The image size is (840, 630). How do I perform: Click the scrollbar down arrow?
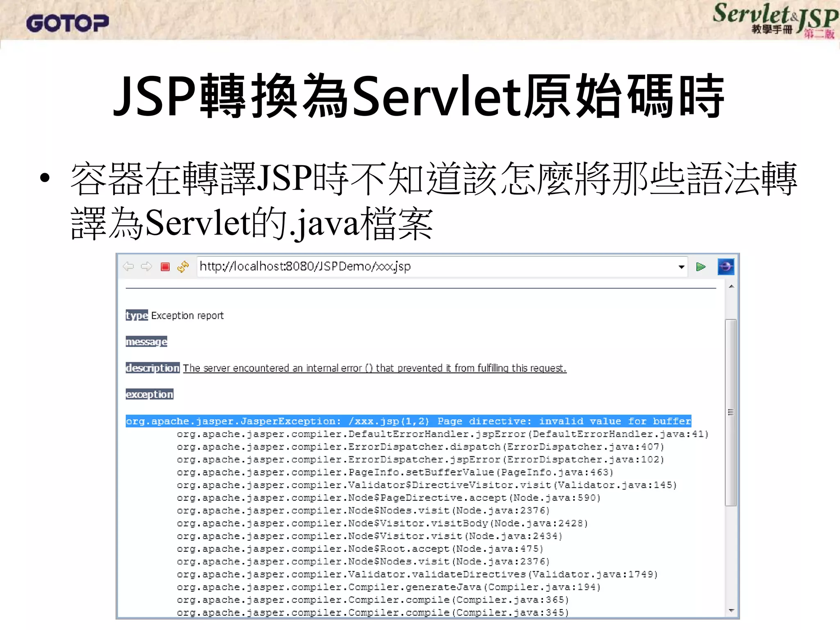pyautogui.click(x=731, y=611)
